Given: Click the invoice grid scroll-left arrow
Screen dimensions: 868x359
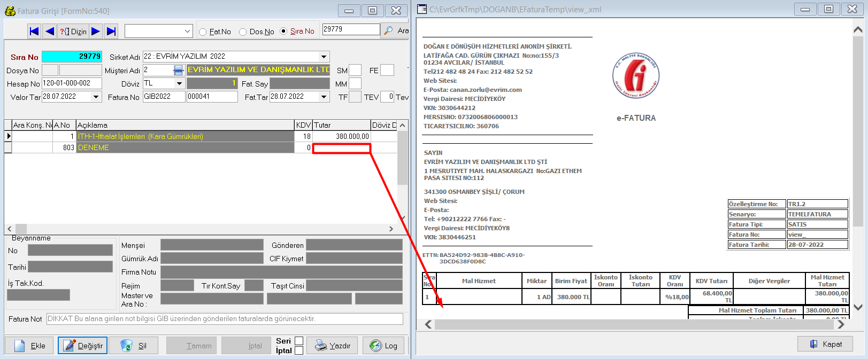Looking at the screenshot, I should pyautogui.click(x=9, y=229).
